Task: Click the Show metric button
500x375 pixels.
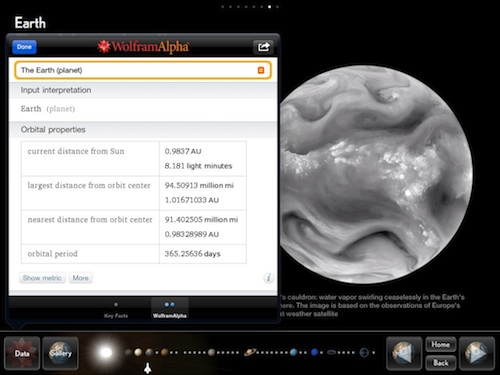Action: pos(42,278)
